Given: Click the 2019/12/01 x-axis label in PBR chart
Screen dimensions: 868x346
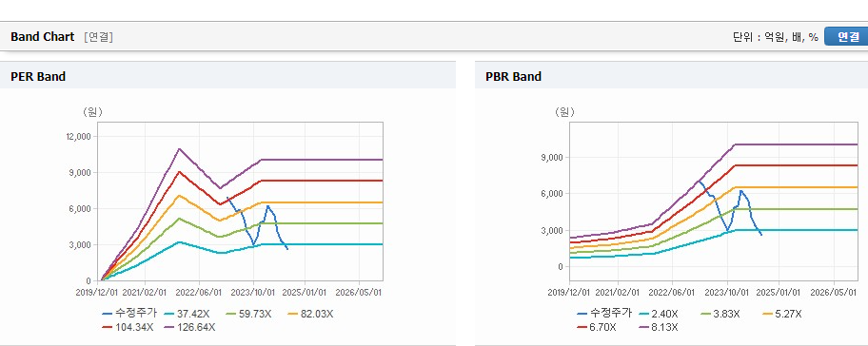Looking at the screenshot, I should tap(569, 292).
